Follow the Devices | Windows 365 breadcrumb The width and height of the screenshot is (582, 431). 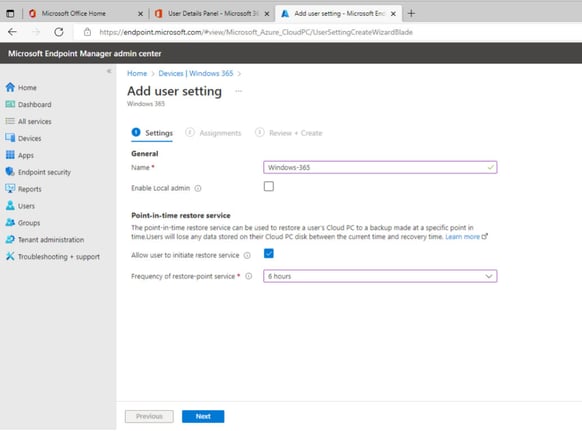(x=196, y=74)
